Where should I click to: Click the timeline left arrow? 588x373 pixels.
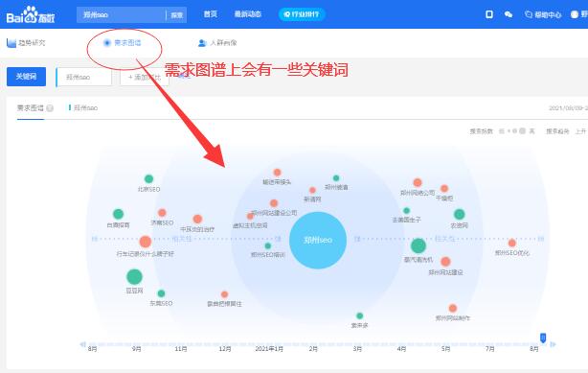tap(83, 344)
